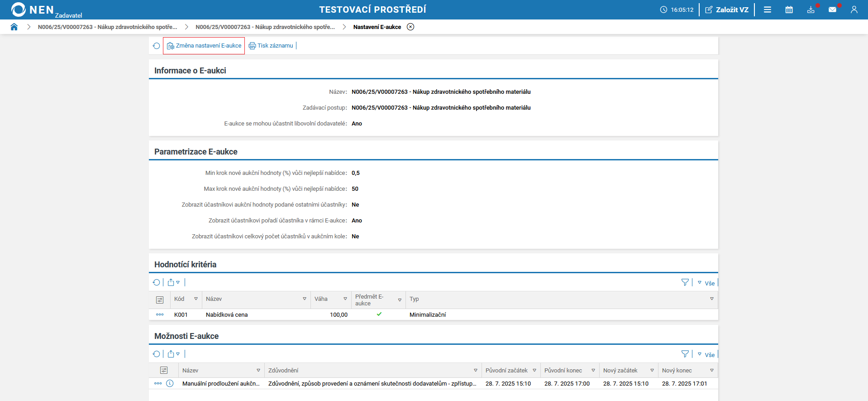This screenshot has width=868, height=401.
Task: Click info icon on Manuální prodloužení row
Action: pos(170,383)
